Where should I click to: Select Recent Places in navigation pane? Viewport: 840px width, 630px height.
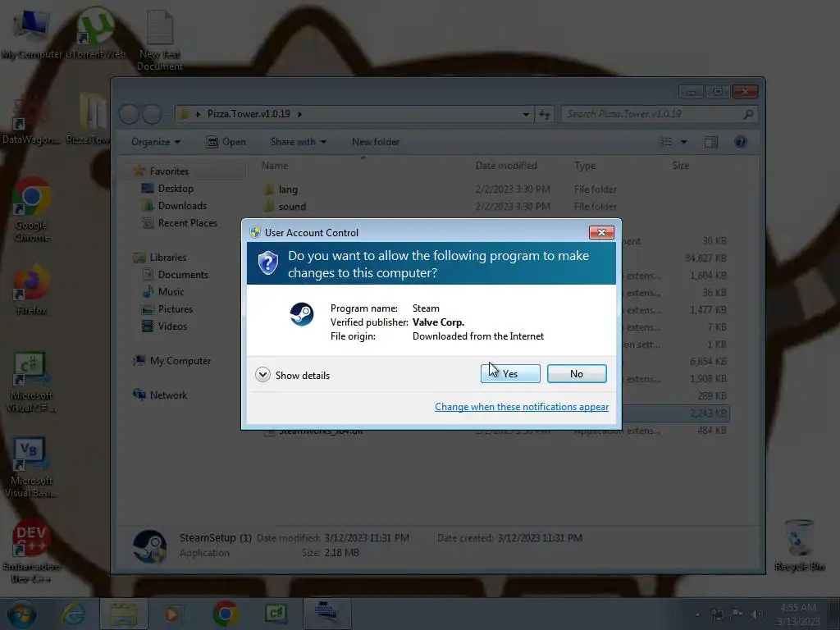tap(187, 223)
